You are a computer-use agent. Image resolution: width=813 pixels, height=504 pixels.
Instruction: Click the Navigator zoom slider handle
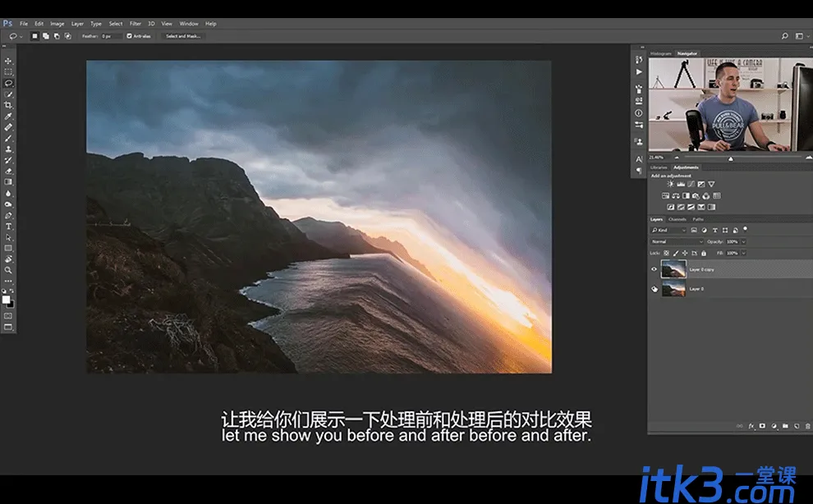731,158
